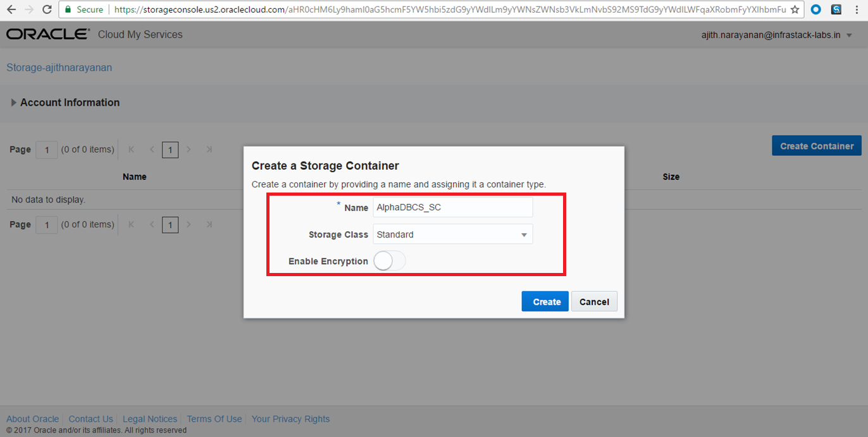Click the Name column header
This screenshot has width=868, height=437.
point(135,177)
